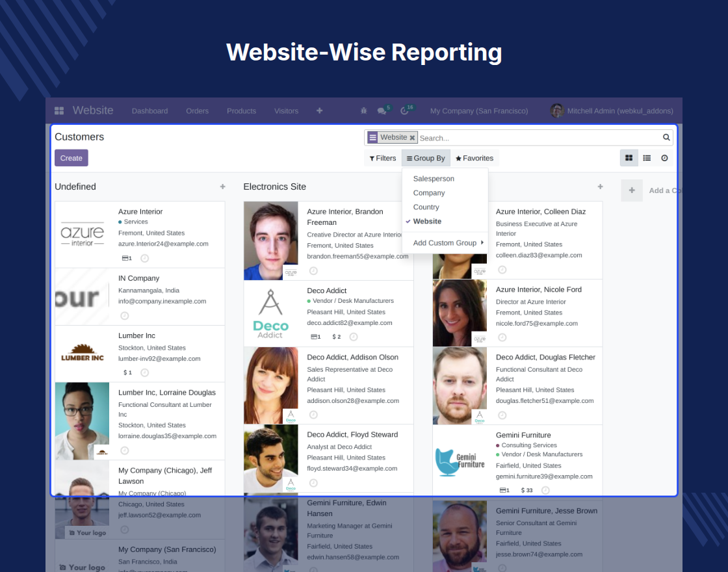The width and height of the screenshot is (728, 572).
Task: Click activity clock on Floyd Steward card
Action: pos(313,483)
